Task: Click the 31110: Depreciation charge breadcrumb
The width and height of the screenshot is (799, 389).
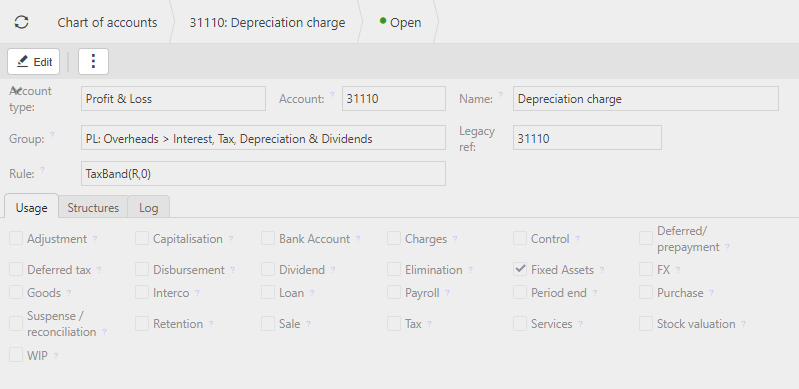Action: point(267,22)
